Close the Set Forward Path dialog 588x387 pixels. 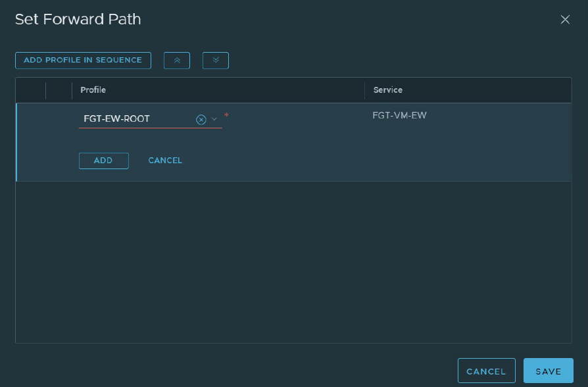565,20
